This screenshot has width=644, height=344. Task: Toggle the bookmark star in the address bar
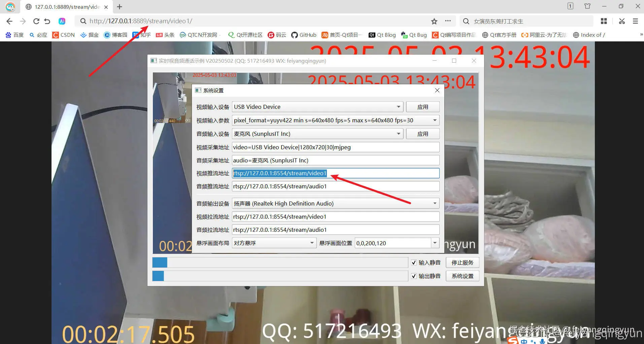(x=434, y=21)
